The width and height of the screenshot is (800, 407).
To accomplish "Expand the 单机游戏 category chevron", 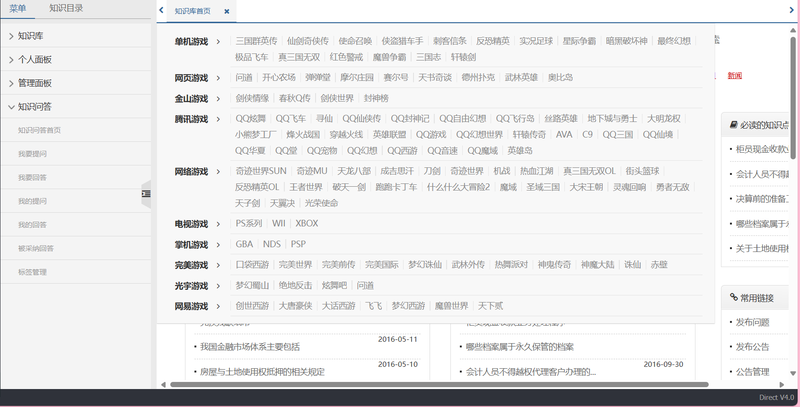I will [x=218, y=42].
